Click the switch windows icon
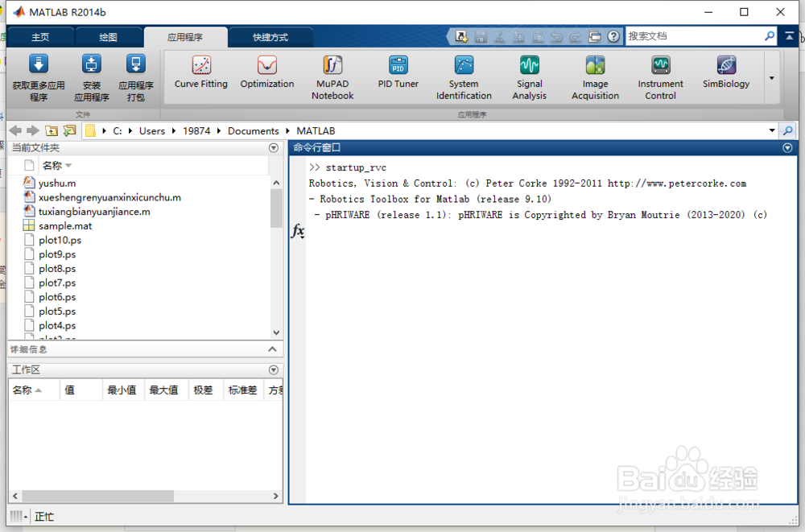 pos(595,36)
